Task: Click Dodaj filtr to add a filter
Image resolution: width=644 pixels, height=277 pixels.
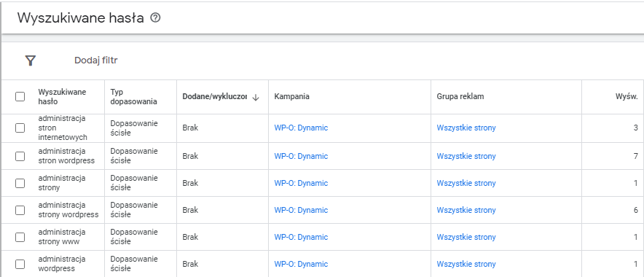Action: pos(96,61)
